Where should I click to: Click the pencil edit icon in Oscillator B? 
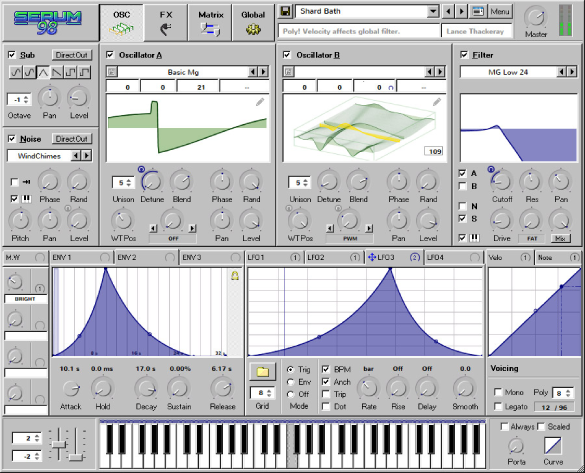[x=437, y=102]
